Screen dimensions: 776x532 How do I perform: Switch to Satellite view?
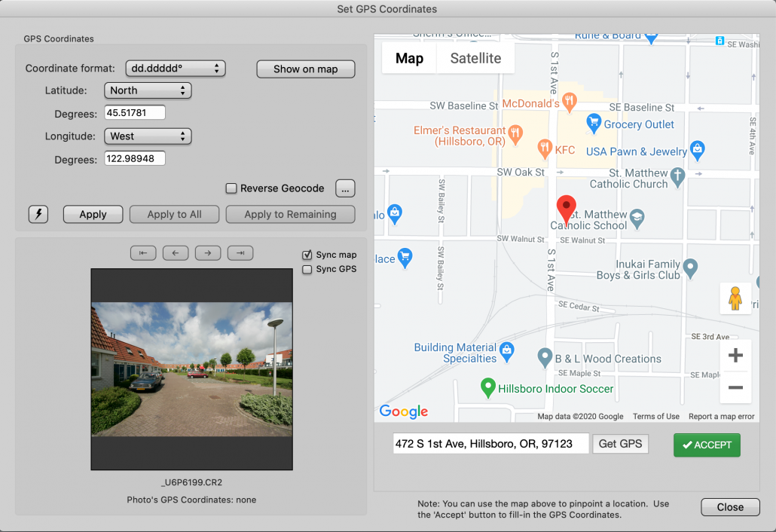tap(475, 57)
